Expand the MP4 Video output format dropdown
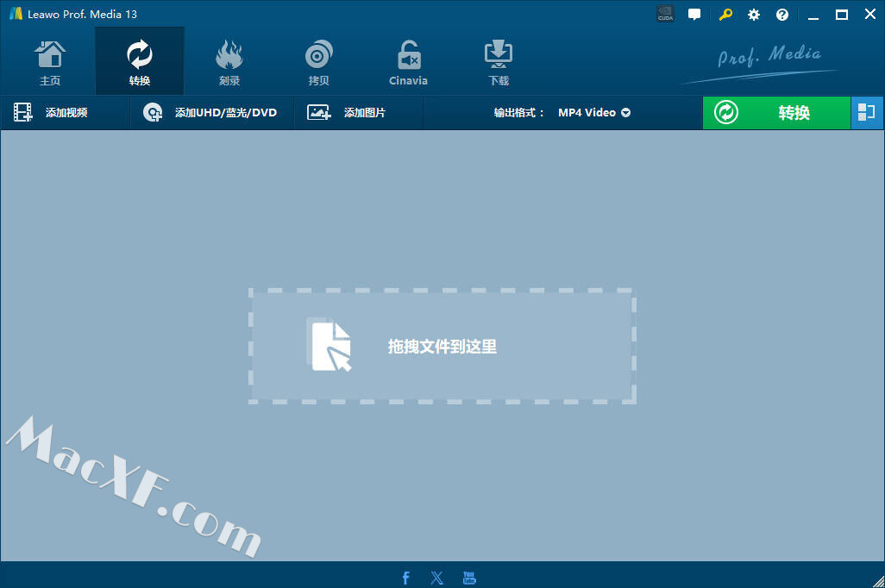885x588 pixels. point(594,113)
